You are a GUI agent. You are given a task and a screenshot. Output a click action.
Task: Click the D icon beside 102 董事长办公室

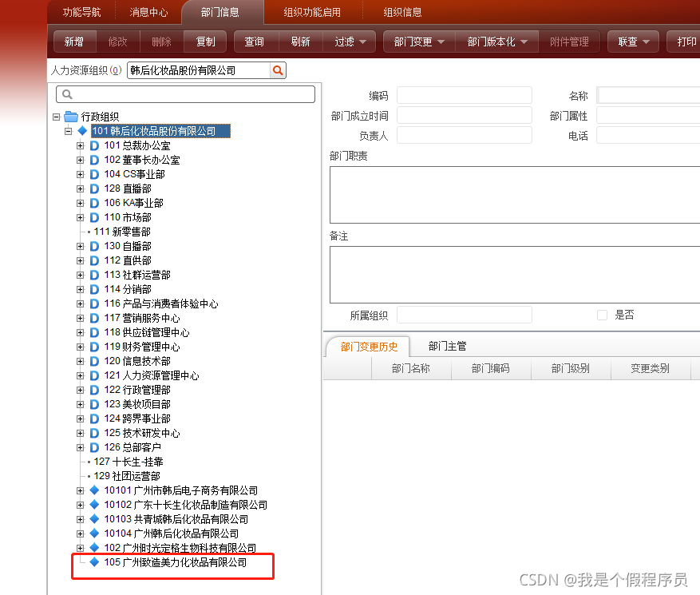(94, 160)
